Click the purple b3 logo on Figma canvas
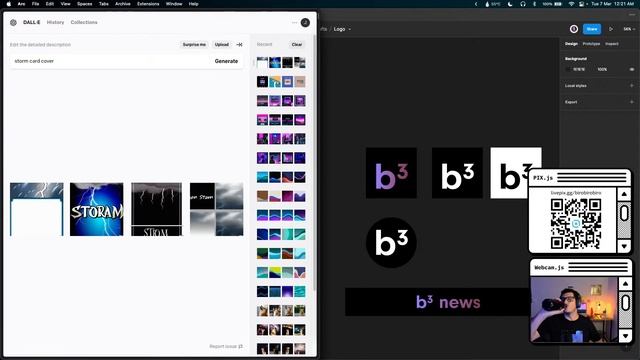 (x=391, y=173)
